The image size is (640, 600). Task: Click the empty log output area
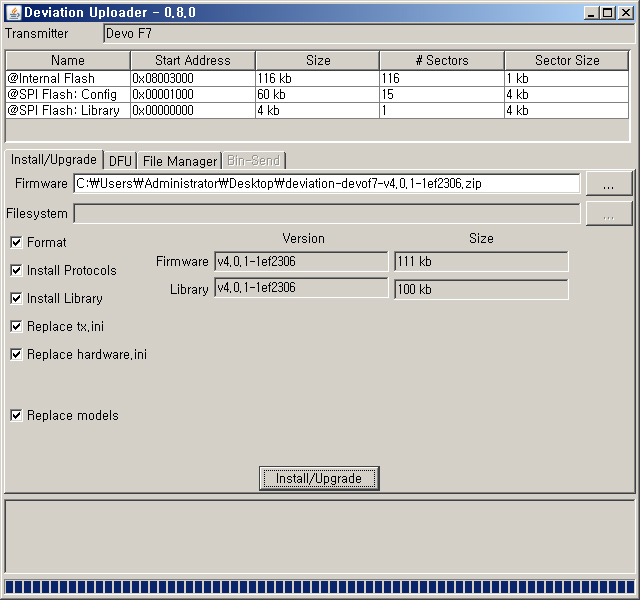(x=320, y=537)
